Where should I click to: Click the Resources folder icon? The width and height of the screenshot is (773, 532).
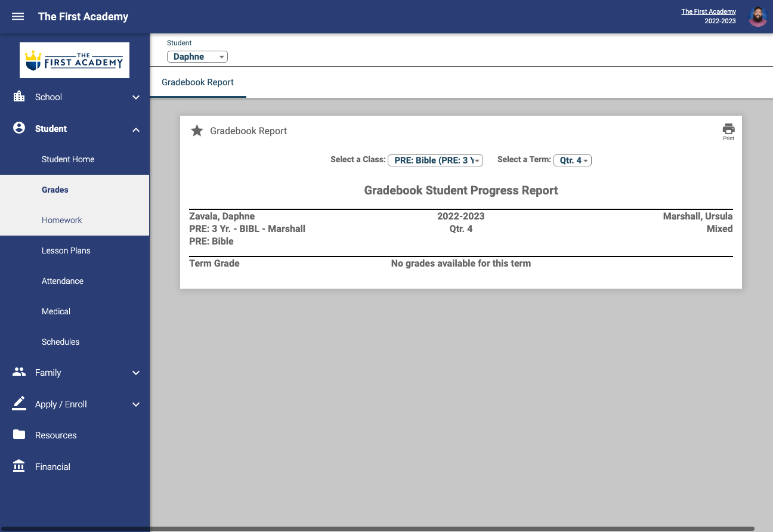[19, 435]
